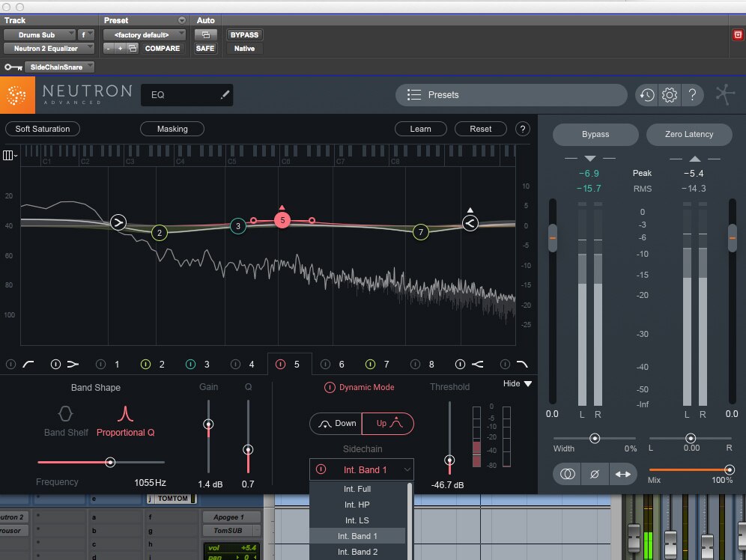Screen dimensions: 746x560
Task: Open the SideChainSnare key input dropdown
Action: click(x=59, y=67)
